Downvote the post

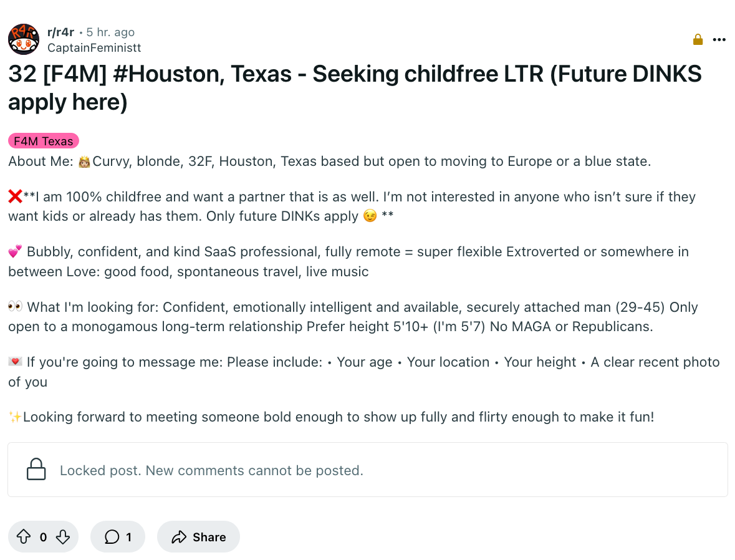[63, 536]
